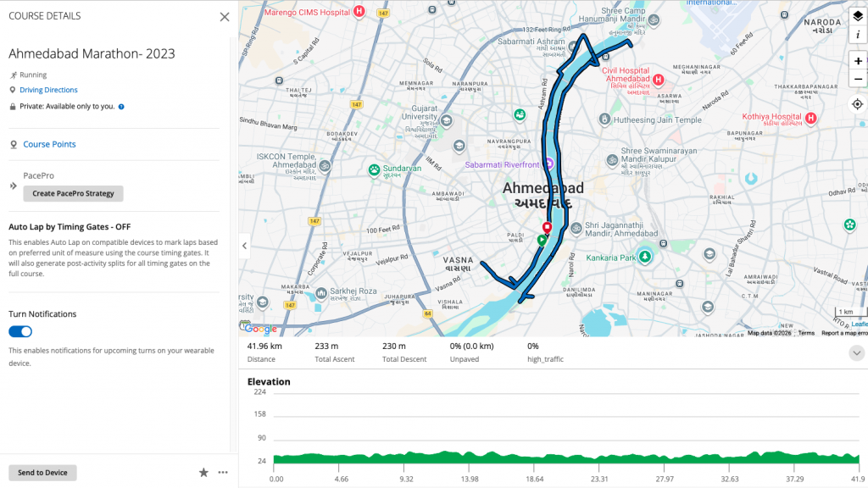Open more options ellipsis menu
Image resolution: width=868 pixels, height=488 pixels.
pyautogui.click(x=223, y=473)
